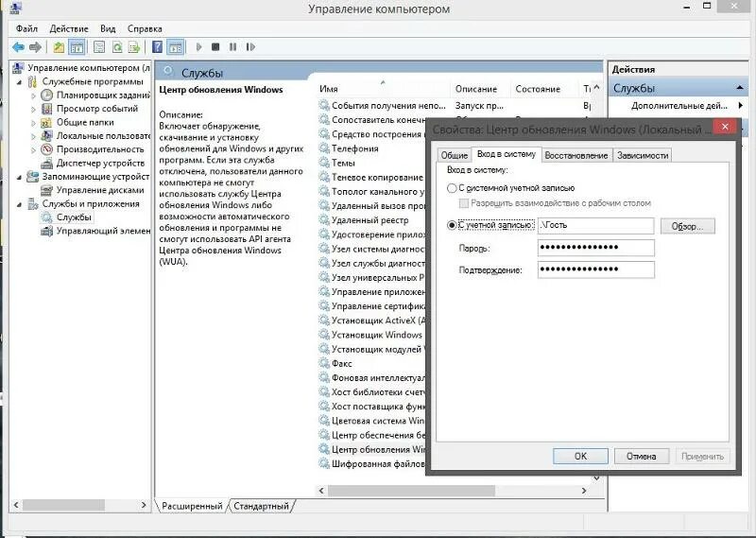
Task: Open Properties via the toolbar sheet icon
Action: tap(99, 47)
